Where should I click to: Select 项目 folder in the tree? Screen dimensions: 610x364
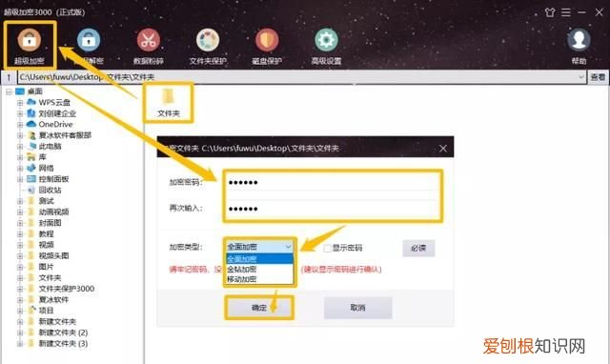(x=46, y=311)
